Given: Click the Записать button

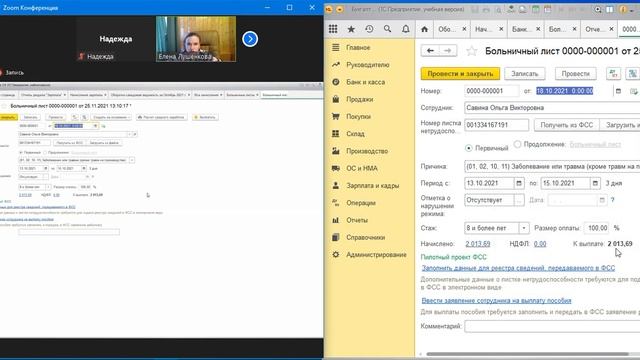Looking at the screenshot, I should [x=525, y=73].
